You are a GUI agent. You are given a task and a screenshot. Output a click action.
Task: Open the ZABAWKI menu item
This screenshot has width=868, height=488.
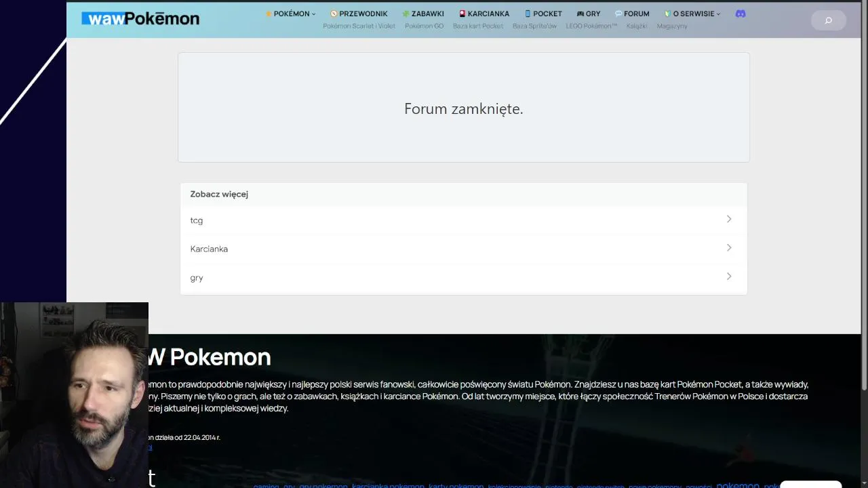tap(423, 14)
